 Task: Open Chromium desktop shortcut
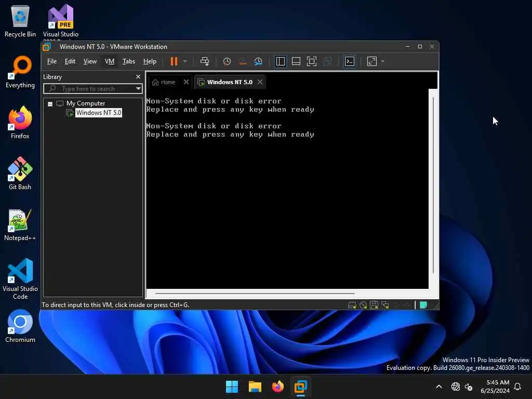20,326
